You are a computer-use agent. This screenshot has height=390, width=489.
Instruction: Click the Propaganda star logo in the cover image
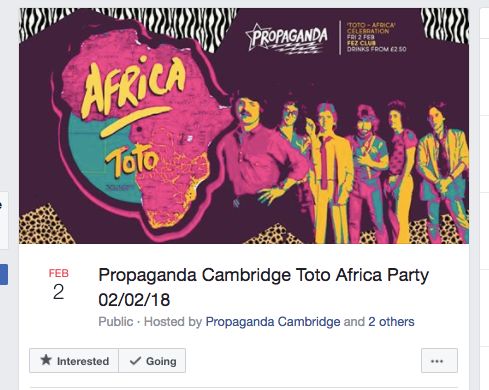(x=286, y=38)
